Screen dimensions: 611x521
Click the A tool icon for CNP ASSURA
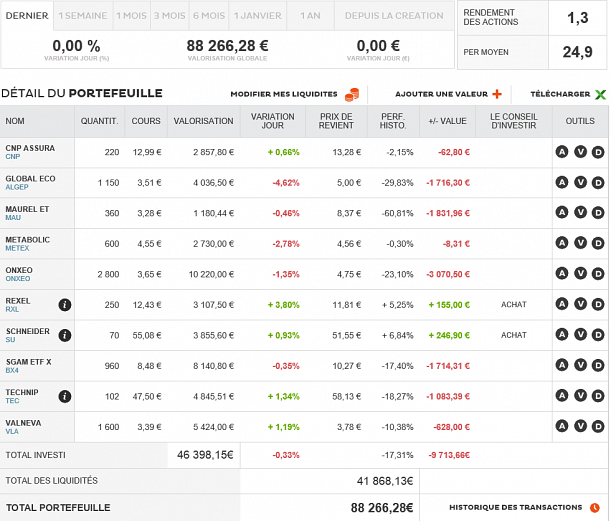[x=562, y=152]
